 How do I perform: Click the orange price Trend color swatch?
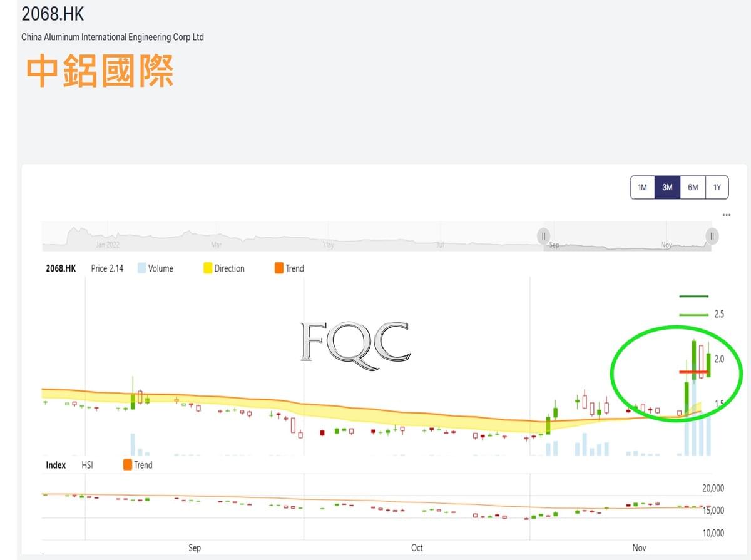pos(279,268)
